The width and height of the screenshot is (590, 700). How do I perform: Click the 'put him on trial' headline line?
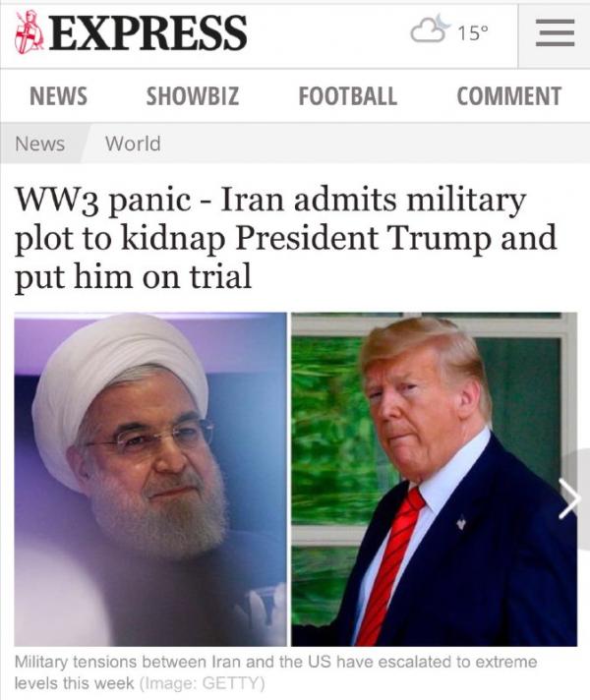(x=133, y=277)
